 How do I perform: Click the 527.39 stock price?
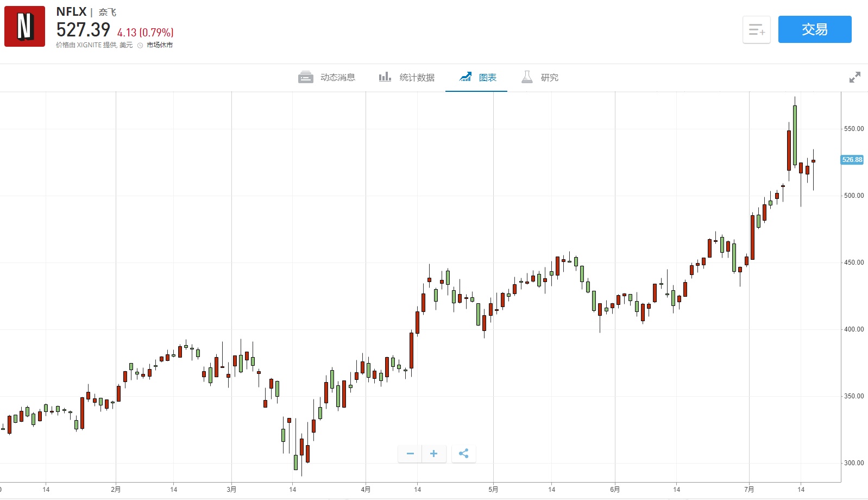point(83,29)
